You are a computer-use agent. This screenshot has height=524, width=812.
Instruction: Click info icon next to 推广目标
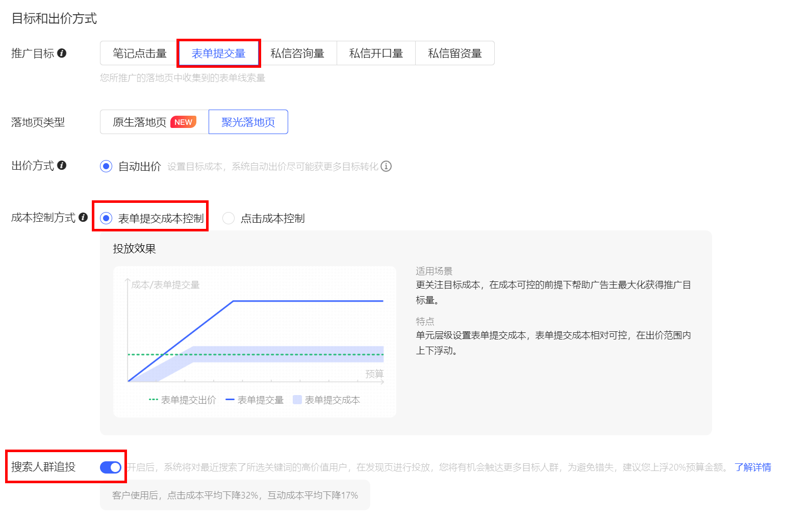[x=62, y=53]
